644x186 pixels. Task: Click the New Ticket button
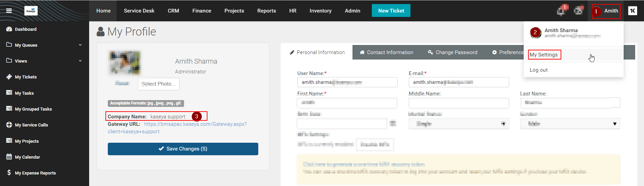click(x=391, y=10)
